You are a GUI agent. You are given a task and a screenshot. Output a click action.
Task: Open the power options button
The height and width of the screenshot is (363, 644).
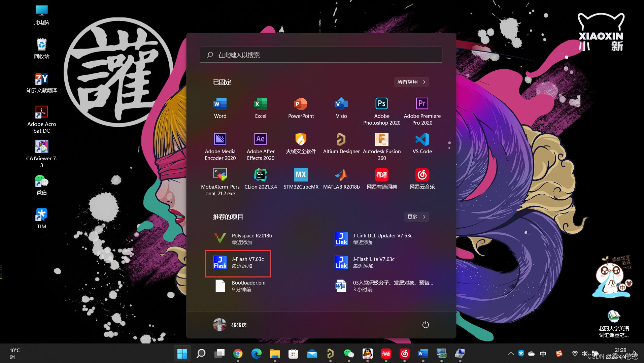coord(426,325)
